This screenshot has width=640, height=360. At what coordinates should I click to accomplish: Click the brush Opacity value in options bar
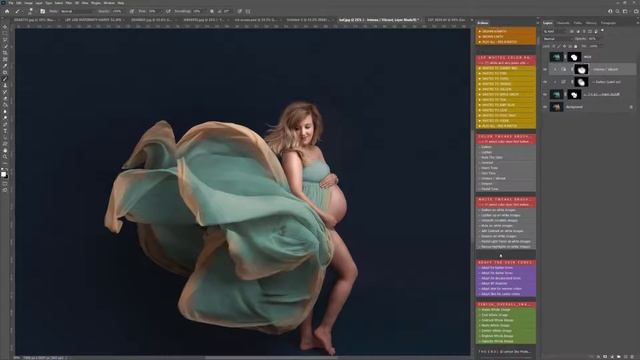[x=117, y=11]
